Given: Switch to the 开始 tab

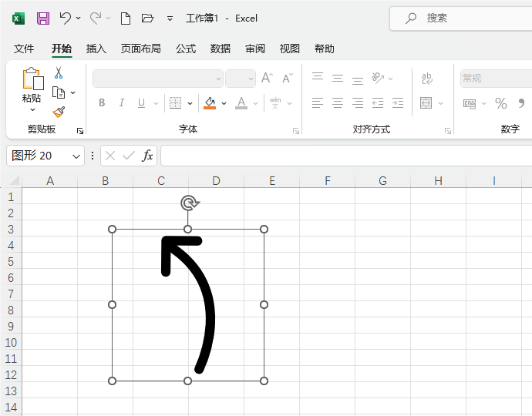Looking at the screenshot, I should (x=62, y=49).
